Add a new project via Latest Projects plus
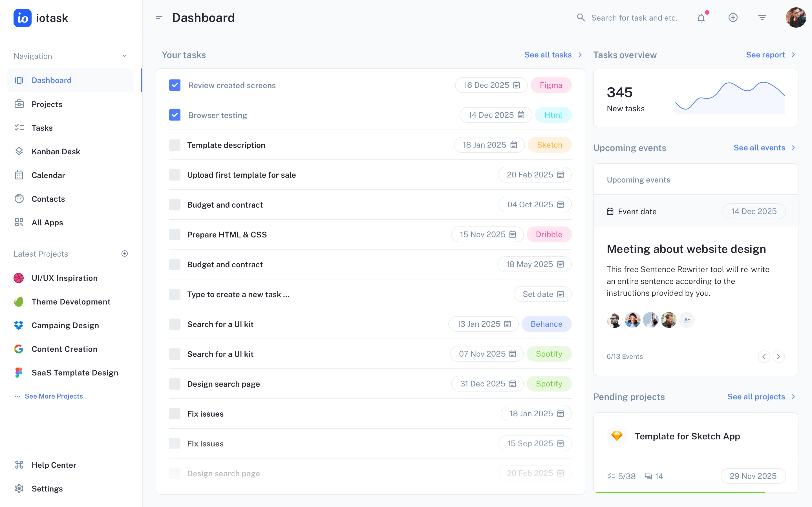812x507 pixels. [125, 253]
